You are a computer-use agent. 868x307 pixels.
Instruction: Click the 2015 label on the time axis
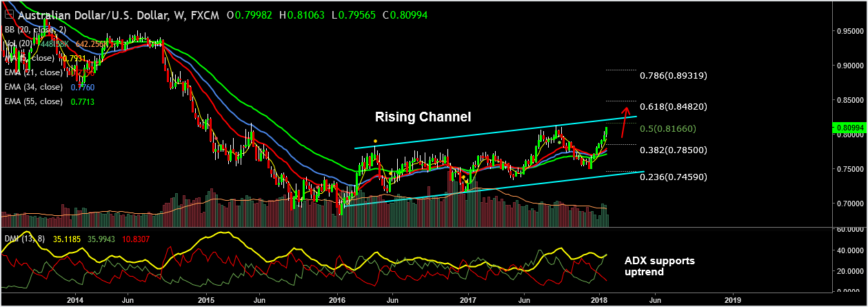(206, 301)
